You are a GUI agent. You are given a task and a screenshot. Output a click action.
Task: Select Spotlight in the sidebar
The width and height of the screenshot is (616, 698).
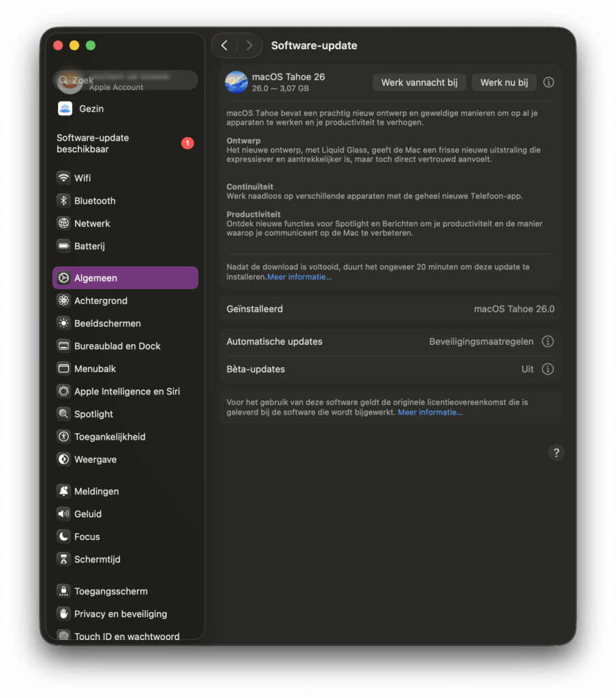coord(125,414)
